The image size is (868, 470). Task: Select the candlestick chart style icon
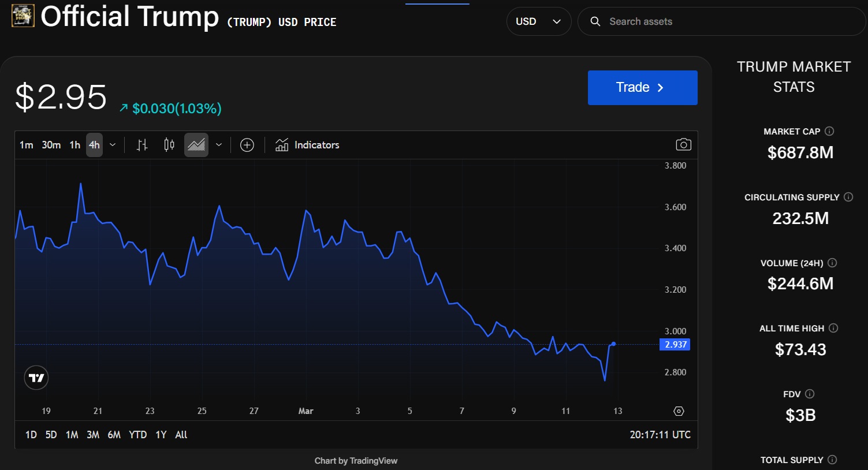(169, 145)
